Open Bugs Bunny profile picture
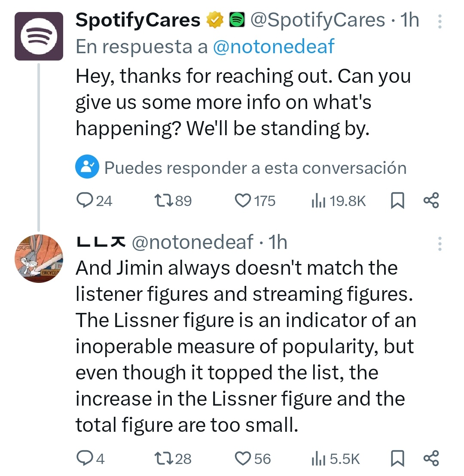The image size is (464, 476). [39, 258]
